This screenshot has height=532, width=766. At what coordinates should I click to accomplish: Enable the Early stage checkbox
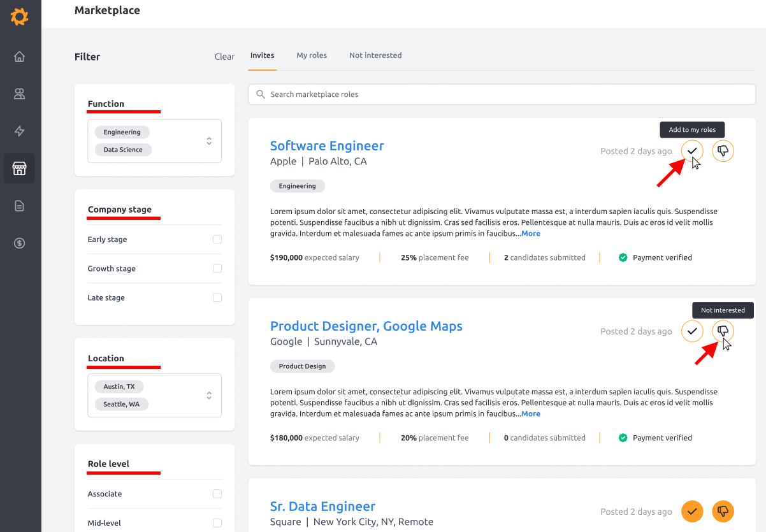click(217, 240)
